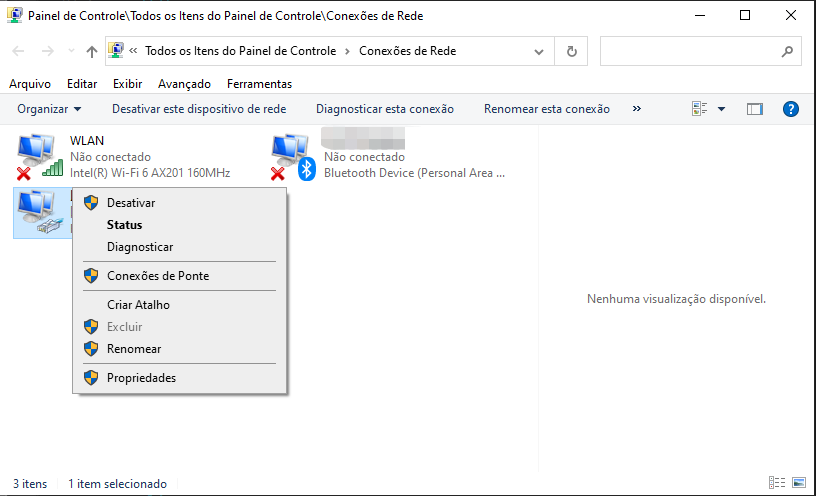Switch to large icons view in status bar
816x496 pixels.
(799, 482)
